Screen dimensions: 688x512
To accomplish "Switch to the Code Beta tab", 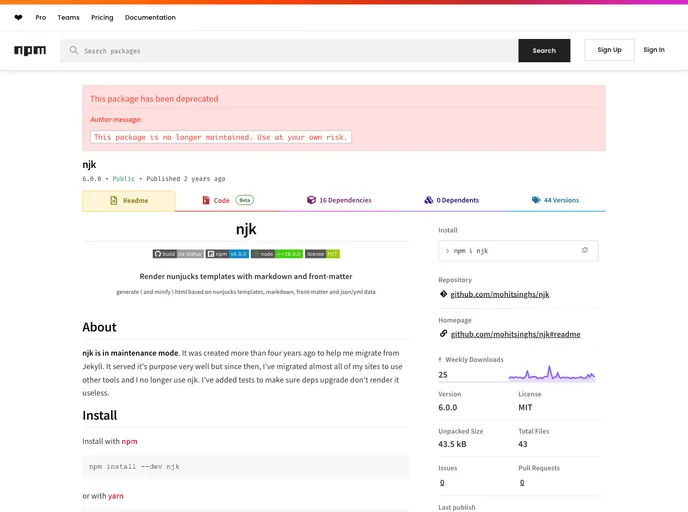I will 228,201.
